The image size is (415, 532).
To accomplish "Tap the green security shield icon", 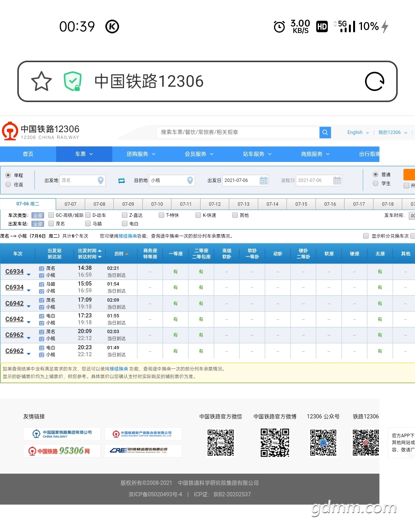I will (73, 81).
